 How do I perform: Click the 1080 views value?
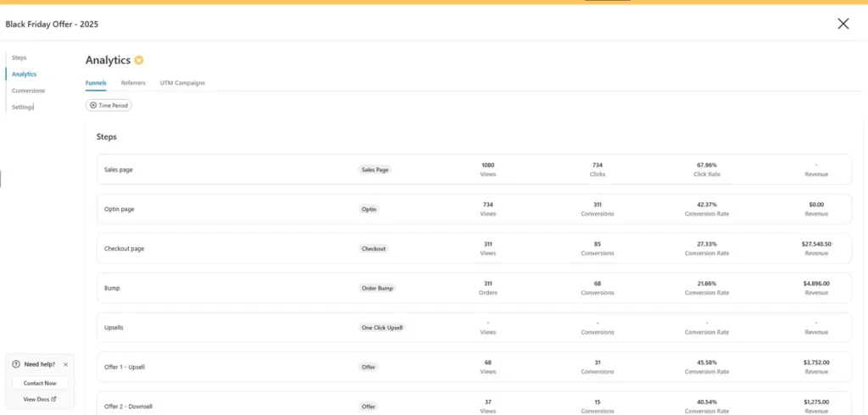pos(487,165)
